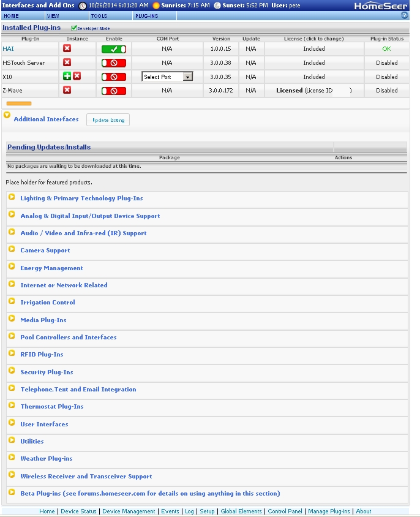This screenshot has height=517, width=420.
Task: Remove the HAI plug-in instance
Action: [67, 48]
